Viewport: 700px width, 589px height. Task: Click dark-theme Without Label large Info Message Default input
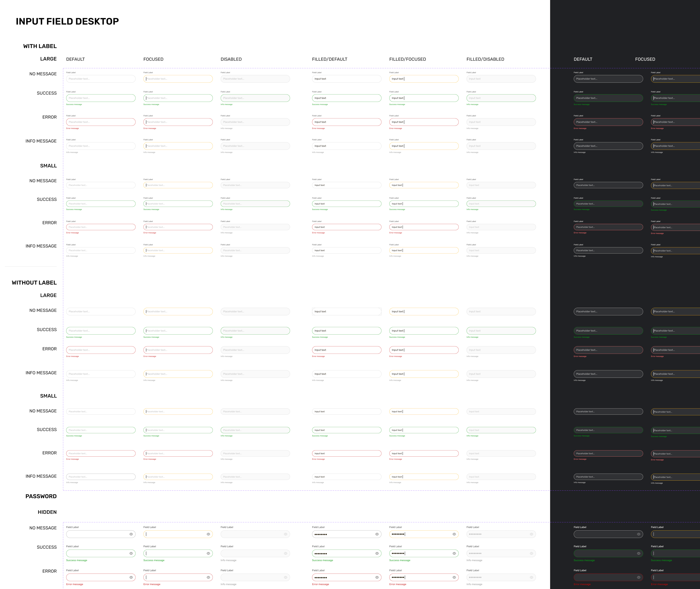(608, 374)
